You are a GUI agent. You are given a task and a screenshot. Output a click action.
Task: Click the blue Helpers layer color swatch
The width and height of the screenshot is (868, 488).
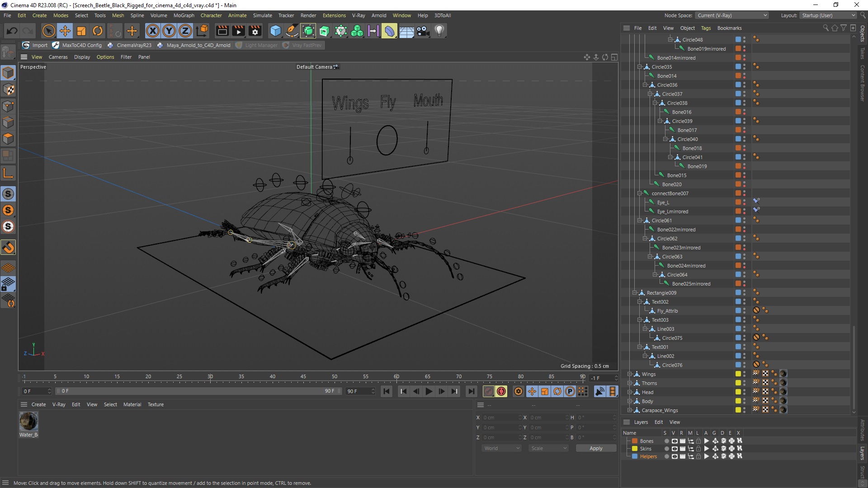point(635,456)
